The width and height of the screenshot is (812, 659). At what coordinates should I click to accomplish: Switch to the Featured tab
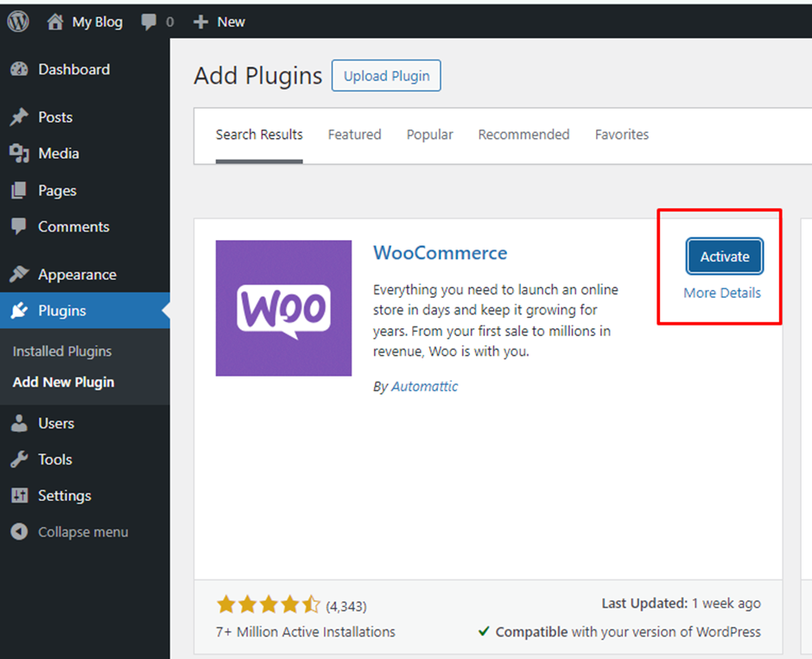[354, 135]
